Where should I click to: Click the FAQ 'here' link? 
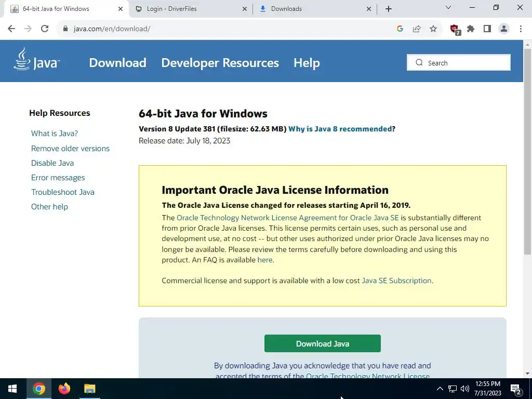(265, 260)
